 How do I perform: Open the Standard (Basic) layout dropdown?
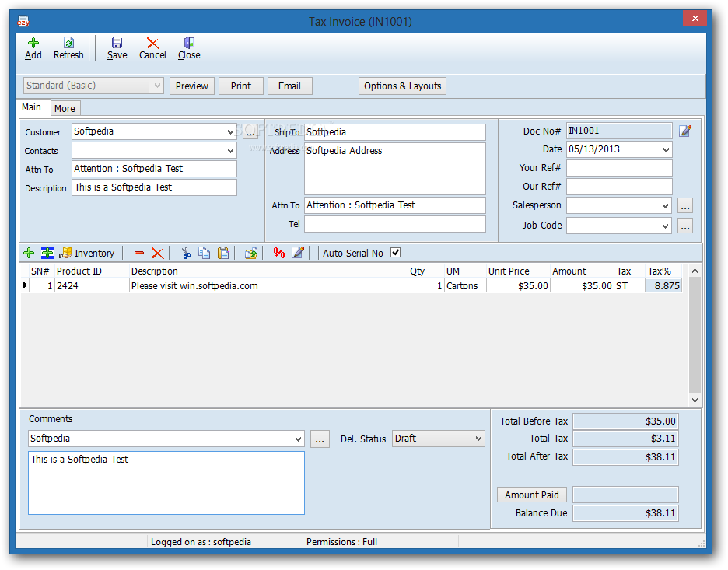(157, 86)
